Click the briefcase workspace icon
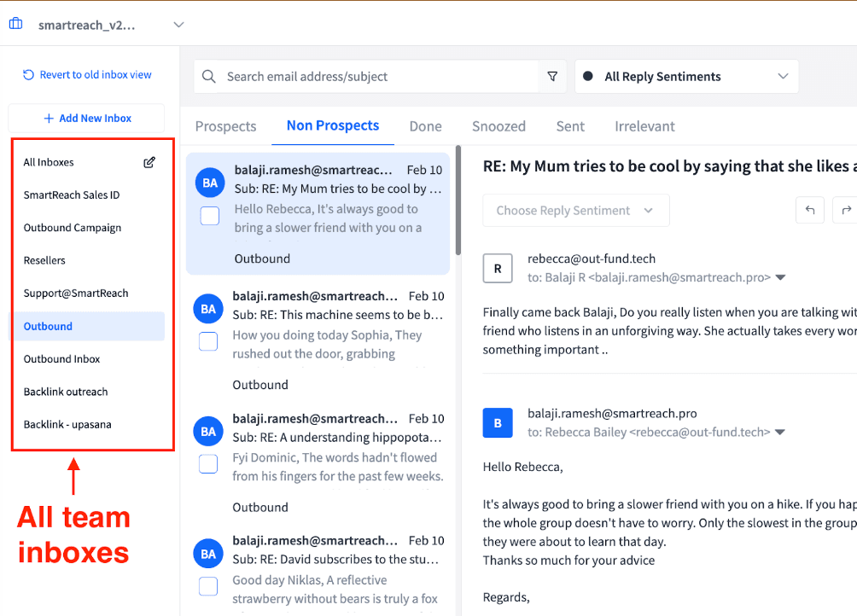This screenshot has width=857, height=616. pyautogui.click(x=15, y=23)
